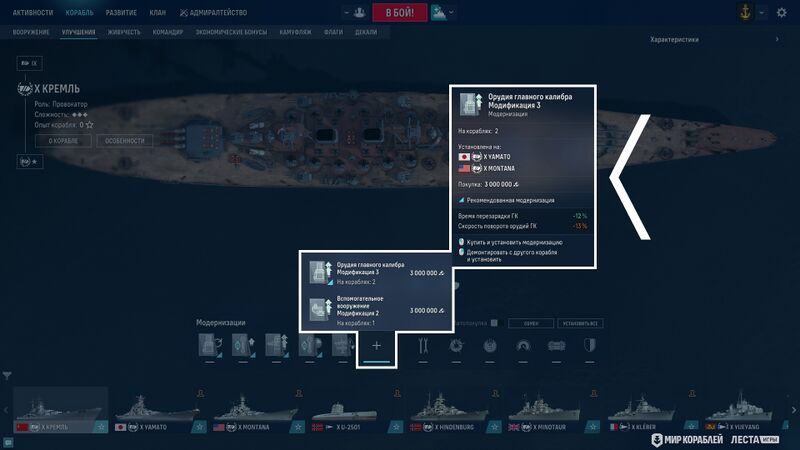Select X U-2501 submarine in the carousel

356,410
